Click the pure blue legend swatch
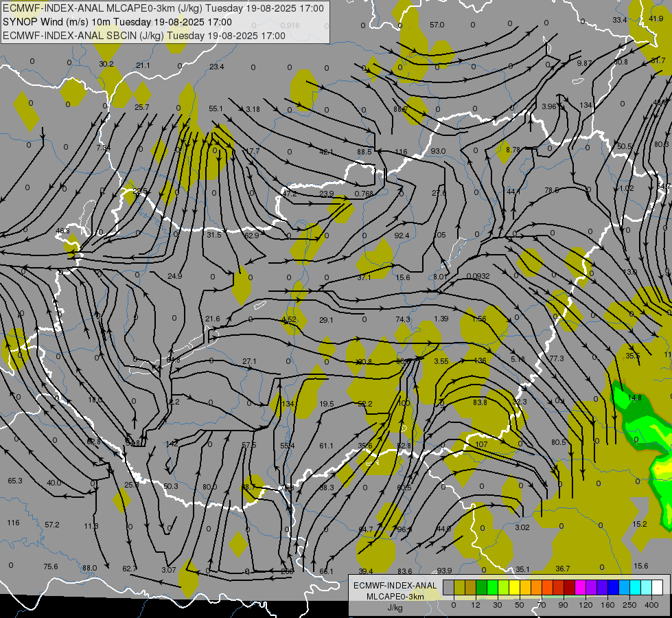Screen dimensions: 672x618 pos(613,587)
